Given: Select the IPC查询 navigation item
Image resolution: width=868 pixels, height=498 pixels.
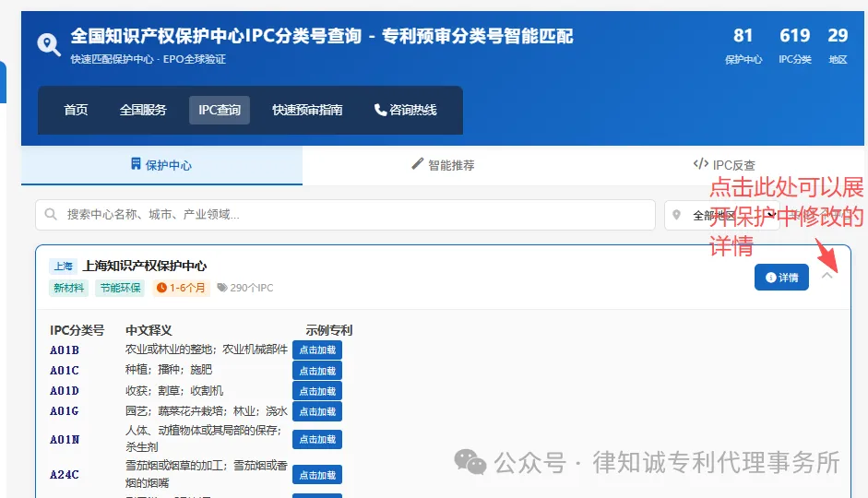Looking at the screenshot, I should pos(220,110).
